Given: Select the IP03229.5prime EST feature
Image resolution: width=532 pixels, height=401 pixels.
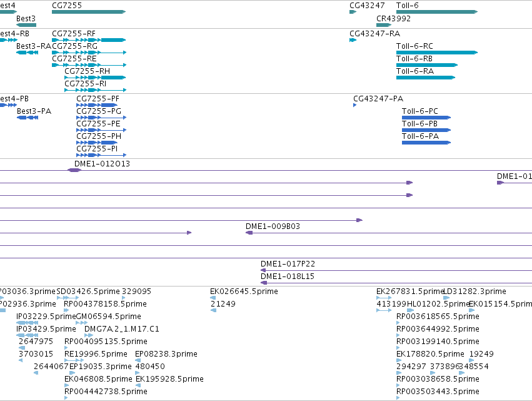Looking at the screenshot, I should point(27,323).
